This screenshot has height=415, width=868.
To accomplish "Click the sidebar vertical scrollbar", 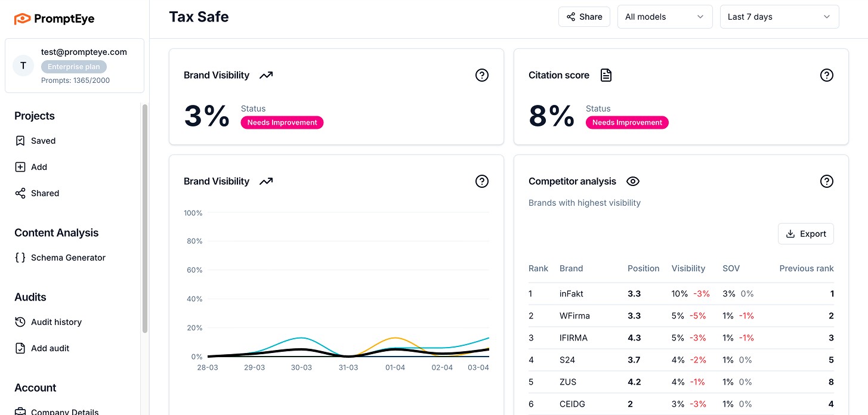I will click(x=144, y=218).
